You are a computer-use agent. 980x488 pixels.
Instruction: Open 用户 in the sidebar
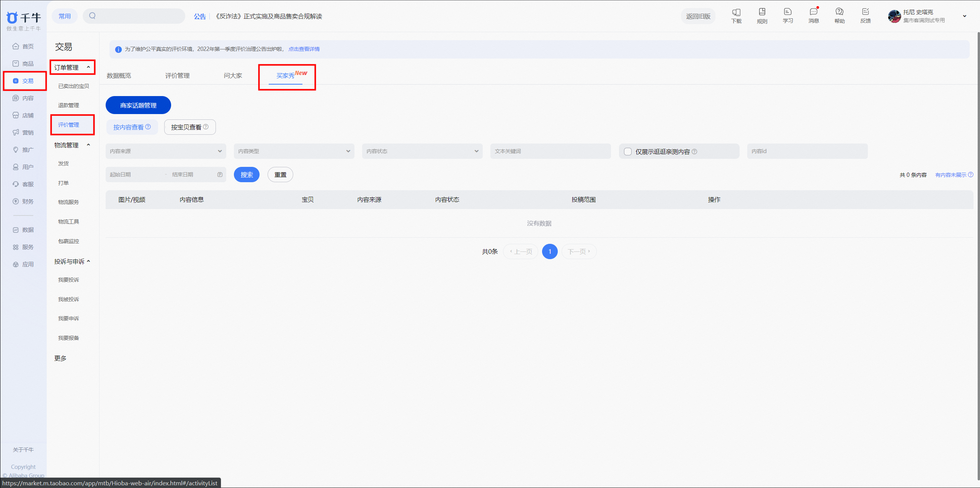click(x=23, y=167)
